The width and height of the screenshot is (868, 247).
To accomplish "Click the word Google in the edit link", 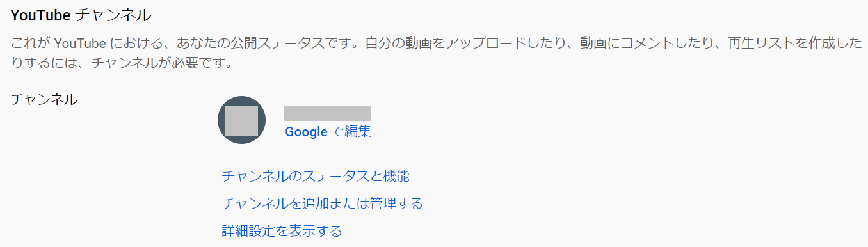I will point(306,132).
